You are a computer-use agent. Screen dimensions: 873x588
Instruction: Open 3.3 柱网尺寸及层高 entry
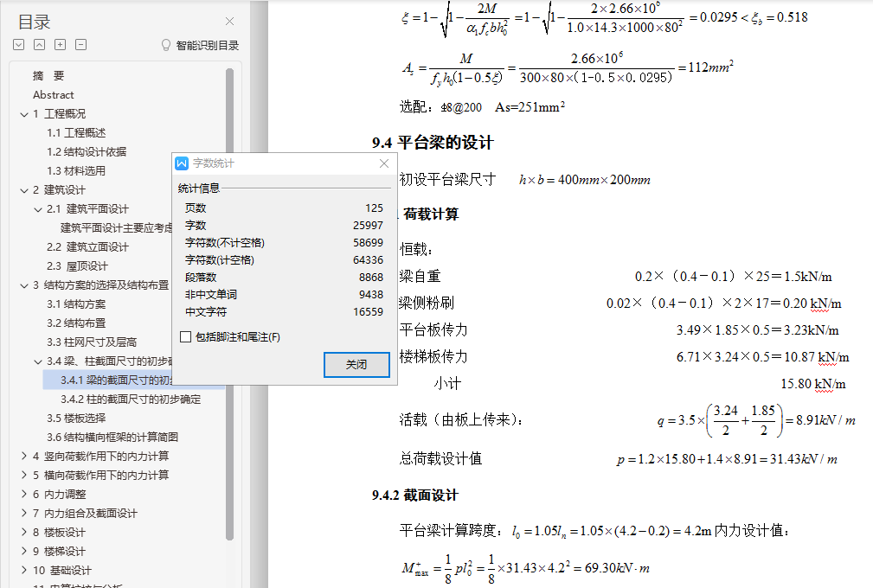pyautogui.click(x=92, y=342)
